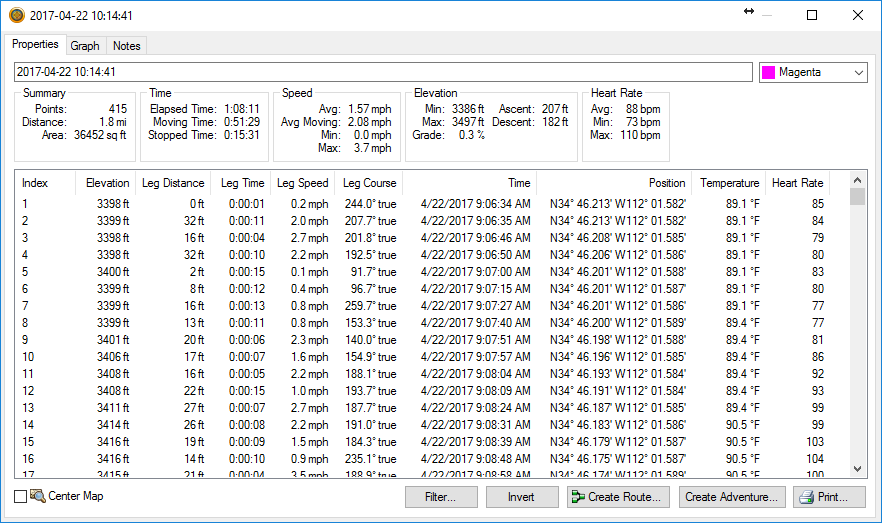The height and width of the screenshot is (523, 882).
Task: Open the Notes tab
Action: tap(127, 46)
